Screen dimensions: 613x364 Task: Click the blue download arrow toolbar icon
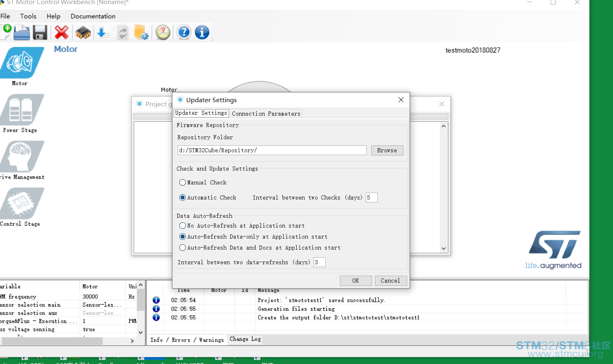[x=103, y=33]
